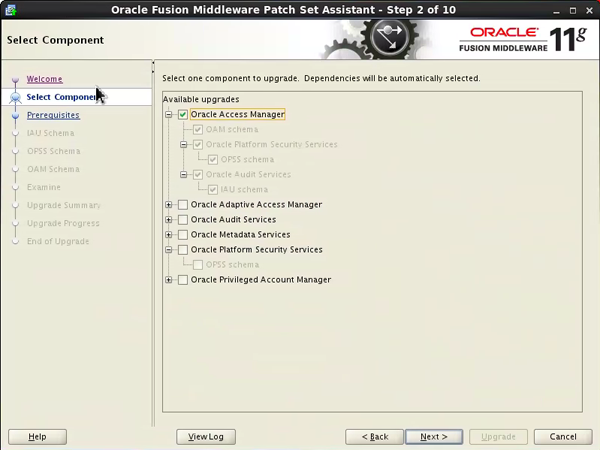Click the Cancel button

[563, 437]
